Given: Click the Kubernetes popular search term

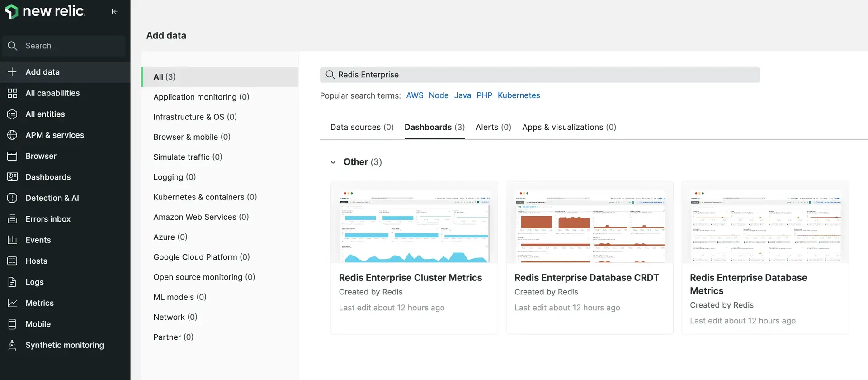Looking at the screenshot, I should pos(519,95).
